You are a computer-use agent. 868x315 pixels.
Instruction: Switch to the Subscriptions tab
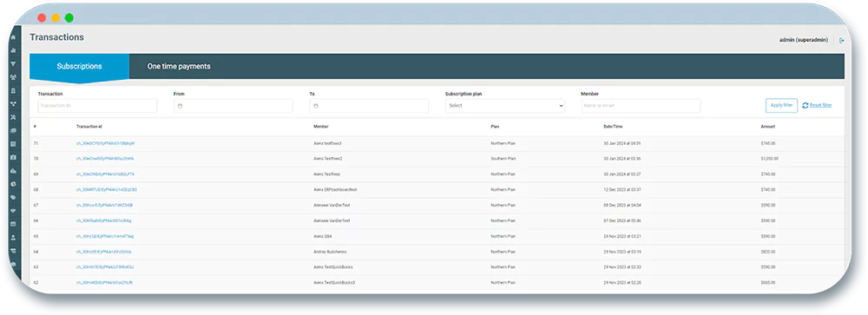[79, 67]
